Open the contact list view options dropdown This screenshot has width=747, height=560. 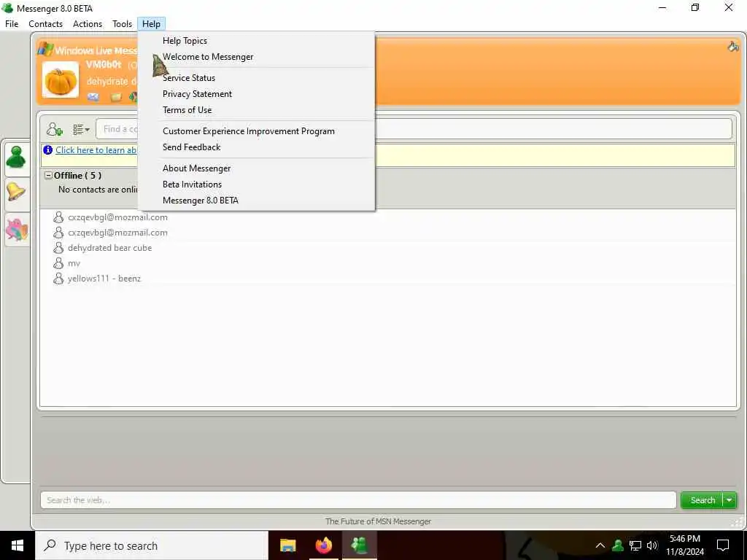pos(81,130)
